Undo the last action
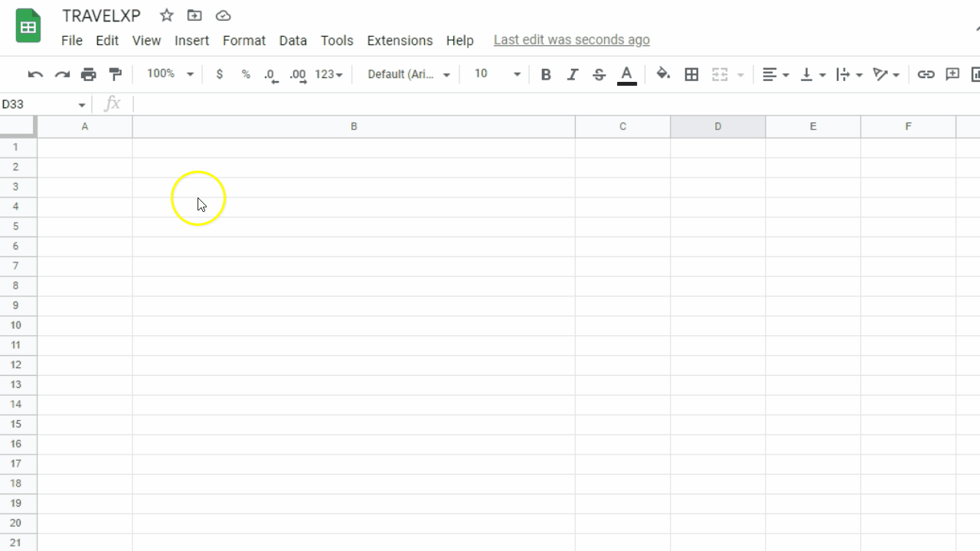This screenshot has height=551, width=980. pyautogui.click(x=35, y=74)
